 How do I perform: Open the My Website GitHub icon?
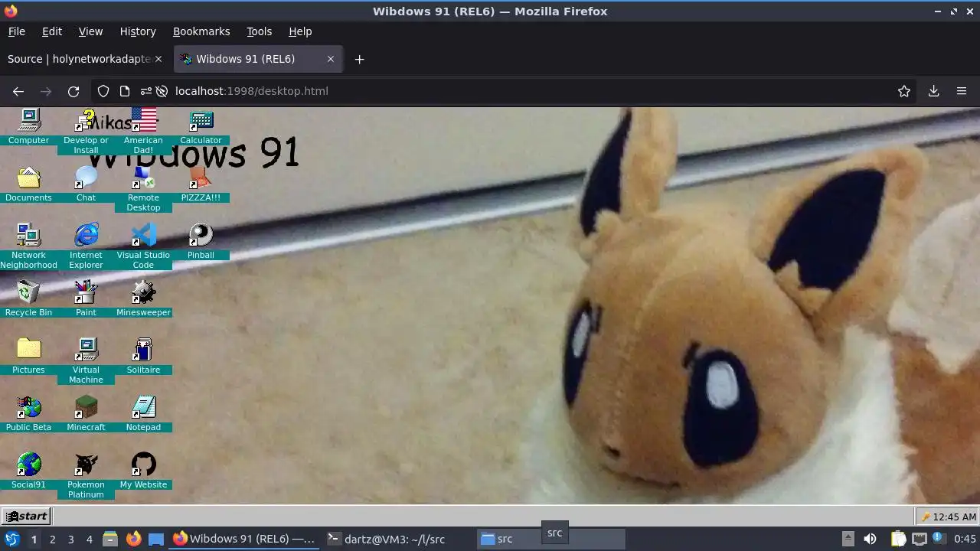pyautogui.click(x=143, y=471)
